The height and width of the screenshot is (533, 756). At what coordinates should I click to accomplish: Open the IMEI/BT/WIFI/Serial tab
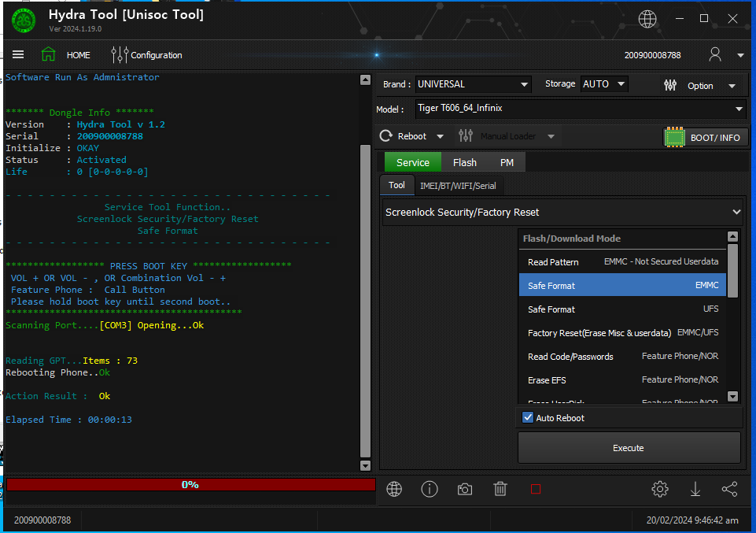click(458, 186)
